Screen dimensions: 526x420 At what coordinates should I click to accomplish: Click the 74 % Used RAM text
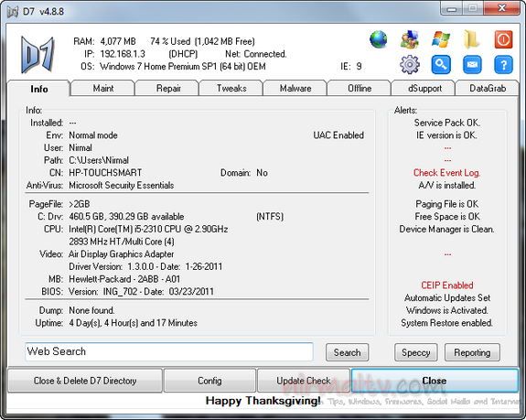point(170,41)
